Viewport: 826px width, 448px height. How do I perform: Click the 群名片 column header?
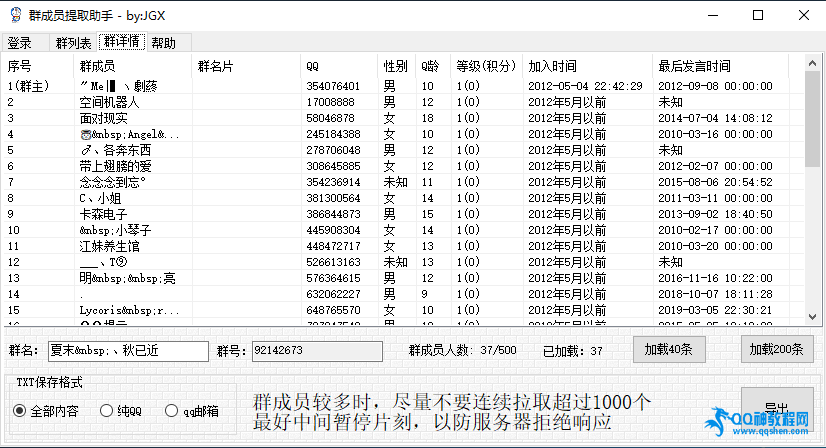coord(247,66)
